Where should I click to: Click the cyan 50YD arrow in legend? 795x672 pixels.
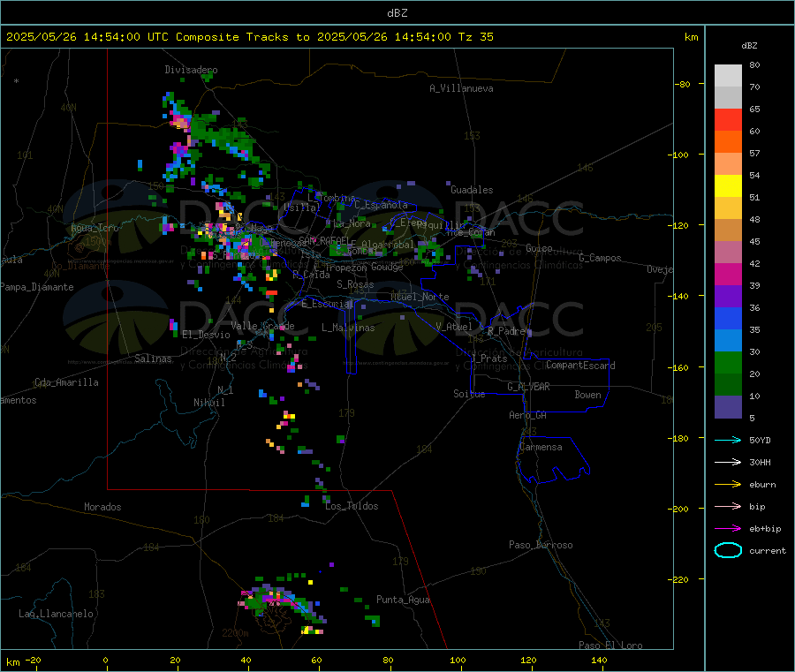[x=728, y=440]
